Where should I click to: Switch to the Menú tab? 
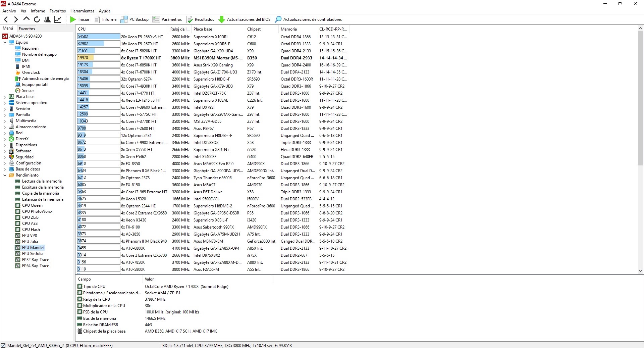8,29
